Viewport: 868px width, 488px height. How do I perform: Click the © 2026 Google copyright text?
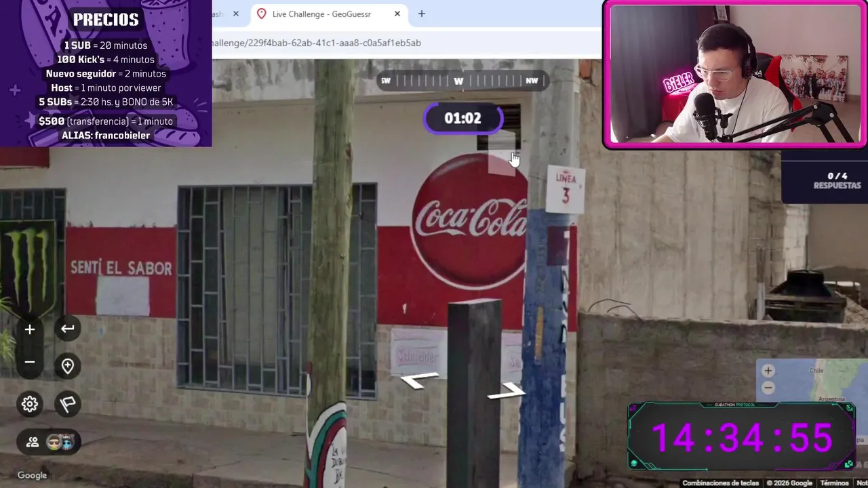[789, 483]
